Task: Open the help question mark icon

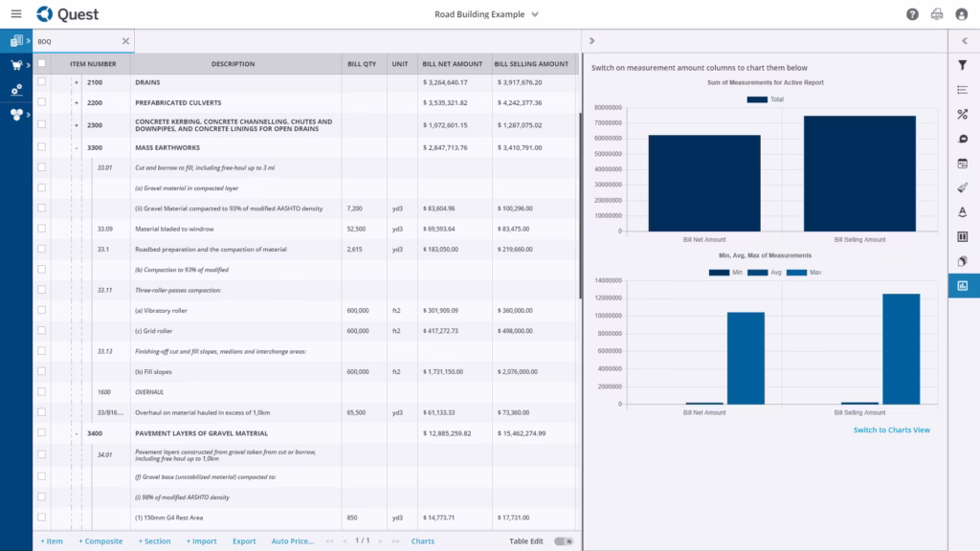Action: pos(912,14)
